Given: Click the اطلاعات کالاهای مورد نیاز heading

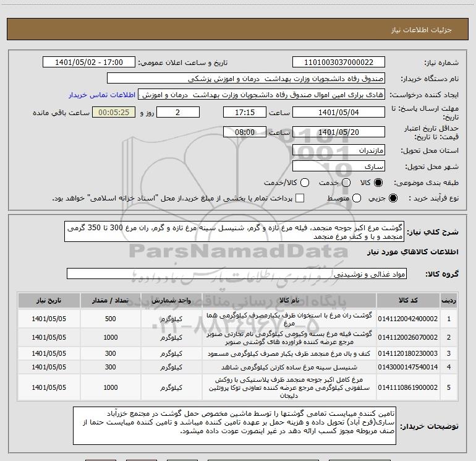Looking at the screenshot, I should point(412,252).
